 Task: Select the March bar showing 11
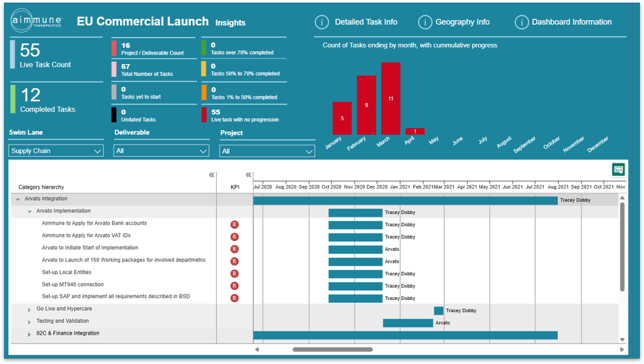click(x=390, y=99)
